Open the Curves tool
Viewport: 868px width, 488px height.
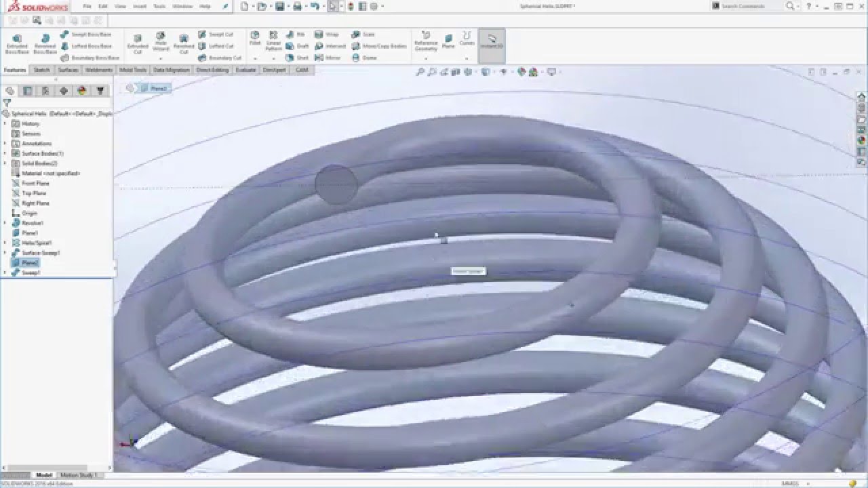(x=467, y=39)
